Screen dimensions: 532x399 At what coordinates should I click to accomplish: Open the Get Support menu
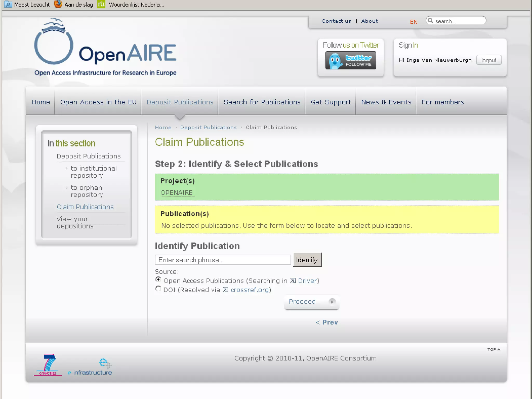click(x=331, y=102)
